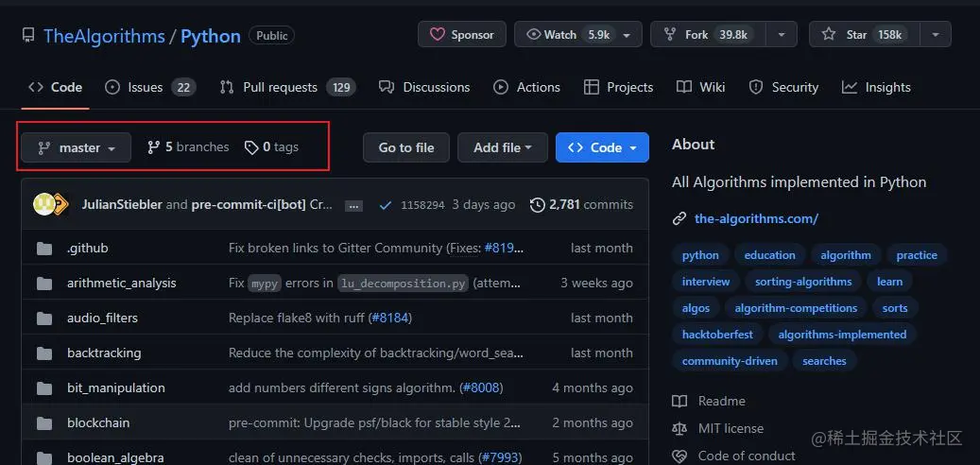Click the education topic tag
This screenshot has width=980, height=465.
770,255
